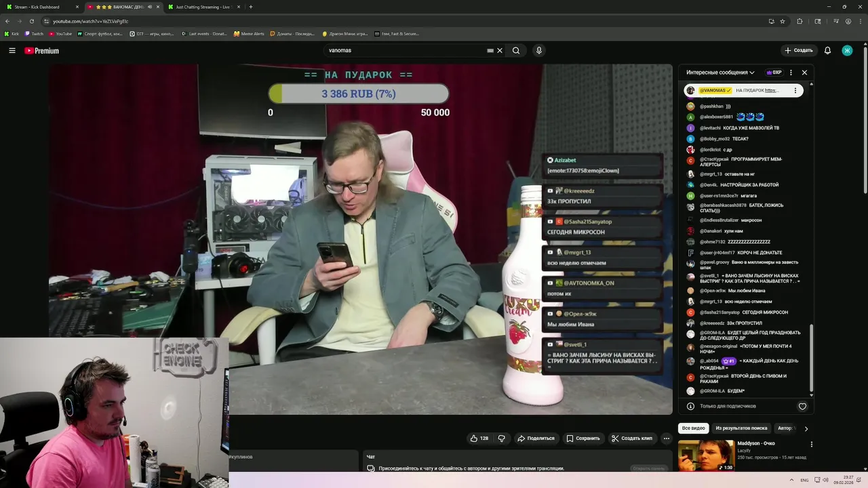Image resolution: width=868 pixels, height=488 pixels.
Task: Open browser extensions puzzle icon
Action: [800, 21]
